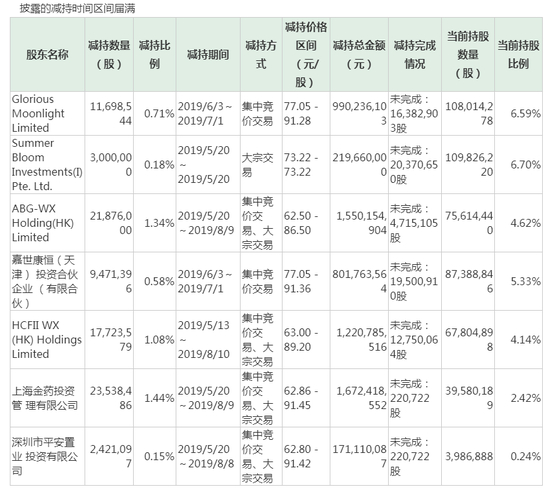Select the 1.44% reduction ratio cell
The height and width of the screenshot is (489, 550).
pos(155,398)
